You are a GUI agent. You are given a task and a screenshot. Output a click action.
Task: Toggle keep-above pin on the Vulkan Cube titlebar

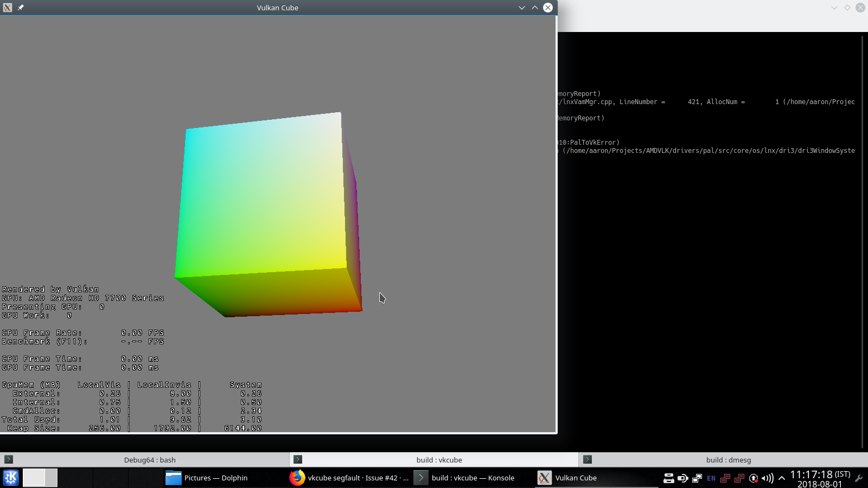(x=20, y=8)
